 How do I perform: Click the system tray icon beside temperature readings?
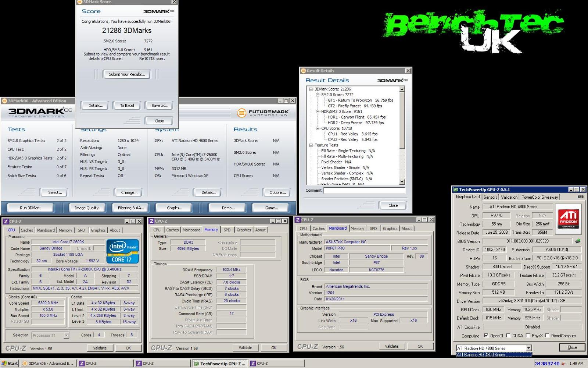[563, 364]
